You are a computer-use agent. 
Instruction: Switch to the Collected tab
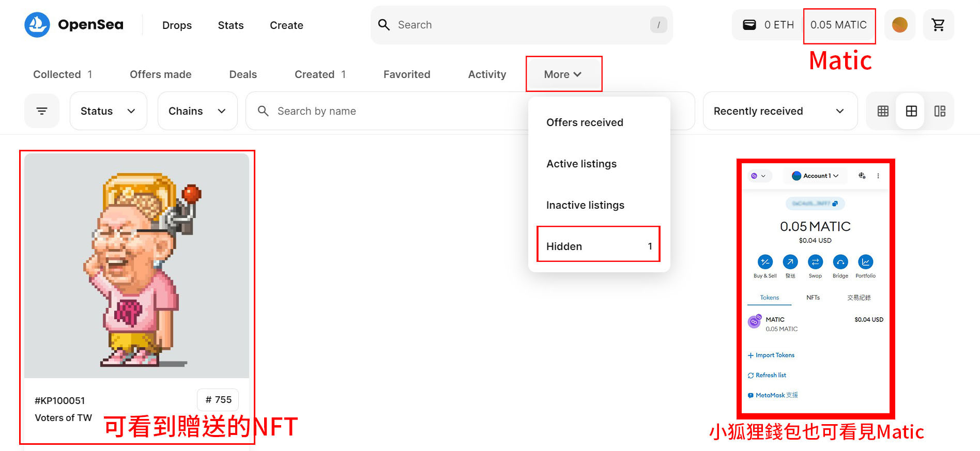pos(63,74)
